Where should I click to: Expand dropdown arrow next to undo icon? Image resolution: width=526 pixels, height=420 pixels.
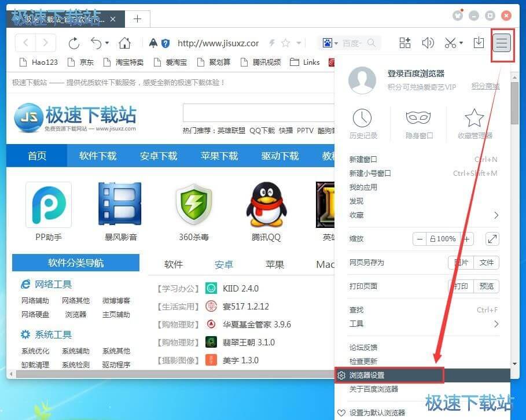[107, 43]
